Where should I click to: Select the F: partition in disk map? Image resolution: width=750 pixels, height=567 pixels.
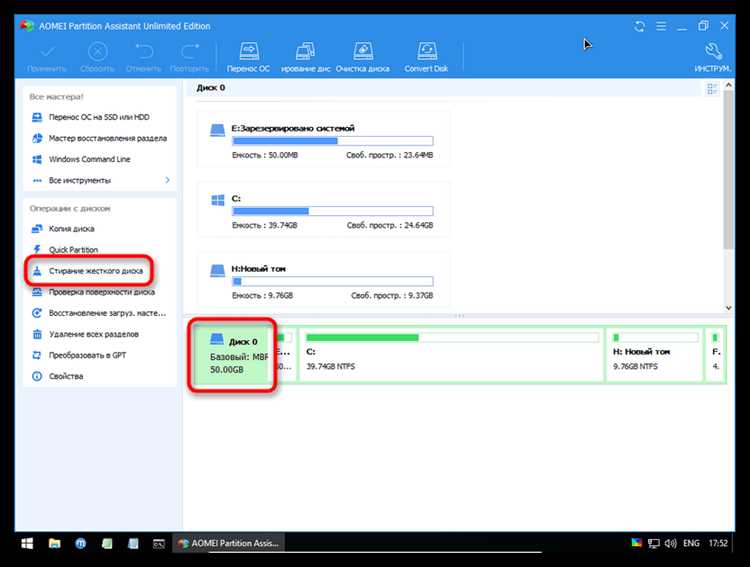(716, 355)
